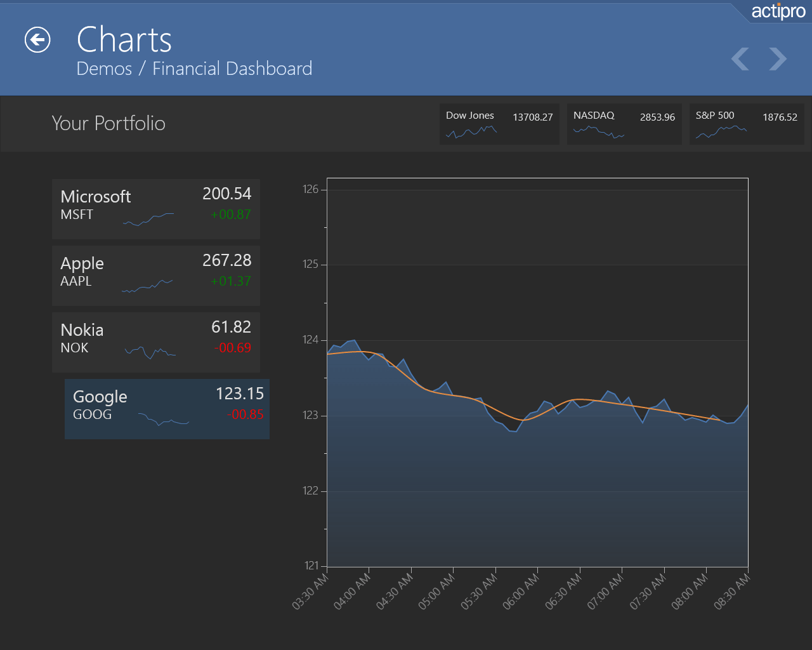
Task: Click the Demos breadcrumb link
Action: pyautogui.click(x=104, y=69)
